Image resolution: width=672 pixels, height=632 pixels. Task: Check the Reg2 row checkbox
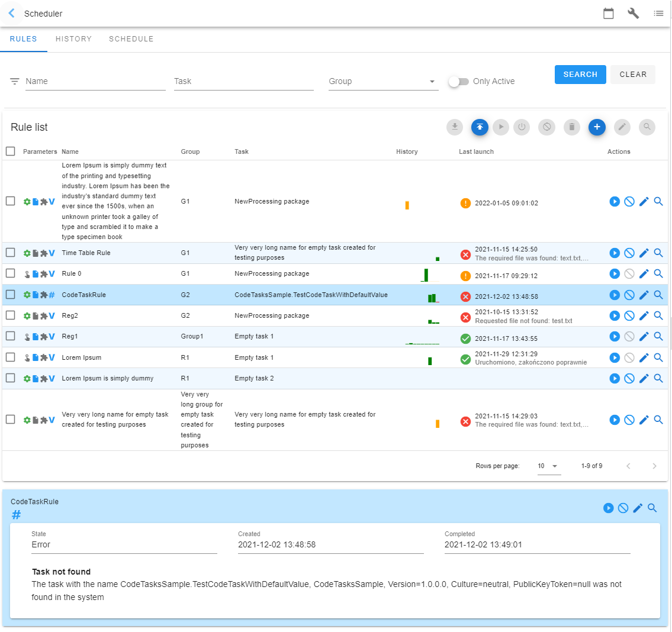10,315
